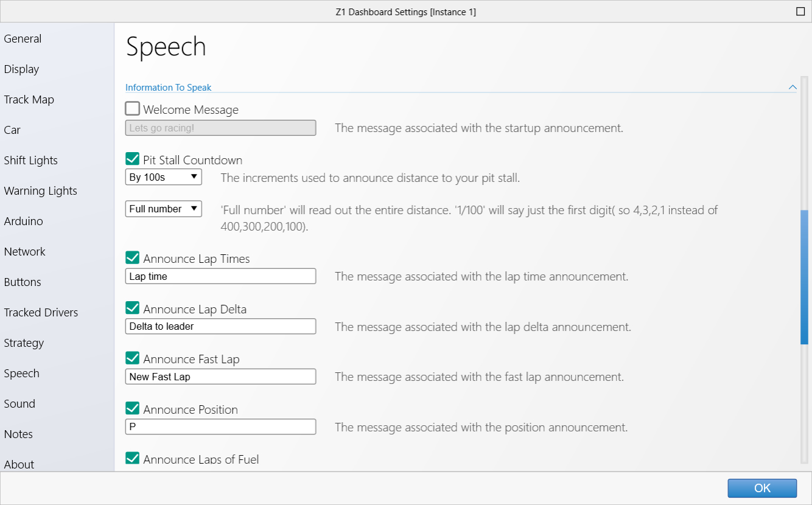This screenshot has width=812, height=505.
Task: Focus the 'Delta to leader' text field
Action: 220,326
